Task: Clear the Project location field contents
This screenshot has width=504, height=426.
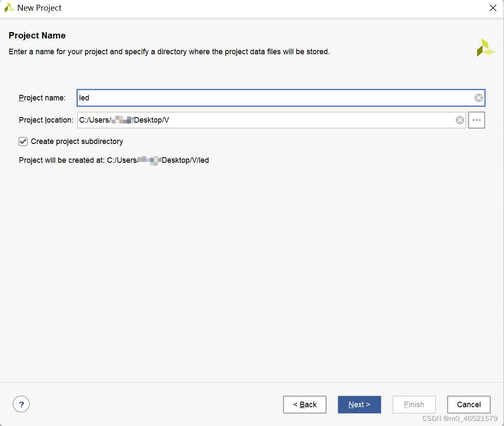Action: (460, 120)
